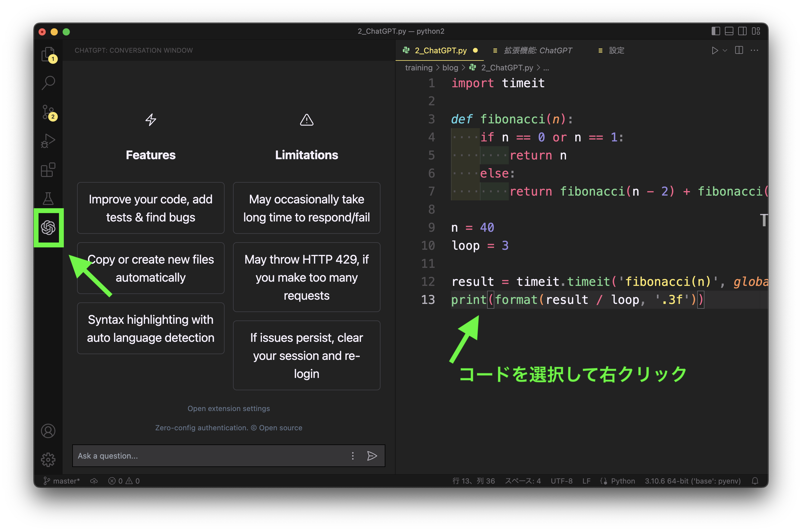
Task: Customize layout icon in title bar
Action: 756,31
